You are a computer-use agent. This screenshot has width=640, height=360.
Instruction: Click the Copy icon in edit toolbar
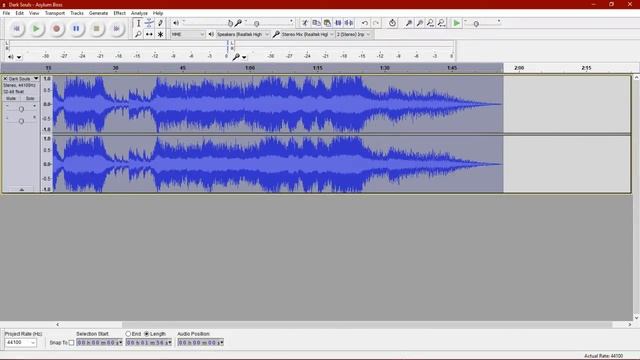point(316,23)
